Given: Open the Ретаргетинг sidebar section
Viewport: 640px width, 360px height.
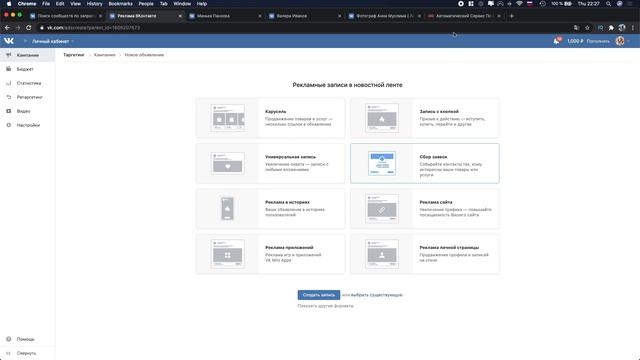Looking at the screenshot, I should 27,97.
